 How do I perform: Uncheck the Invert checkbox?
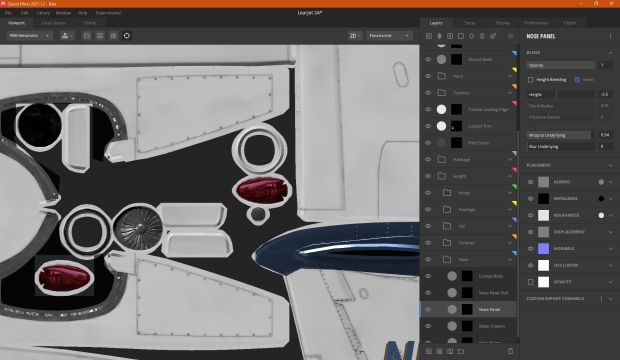(x=577, y=80)
